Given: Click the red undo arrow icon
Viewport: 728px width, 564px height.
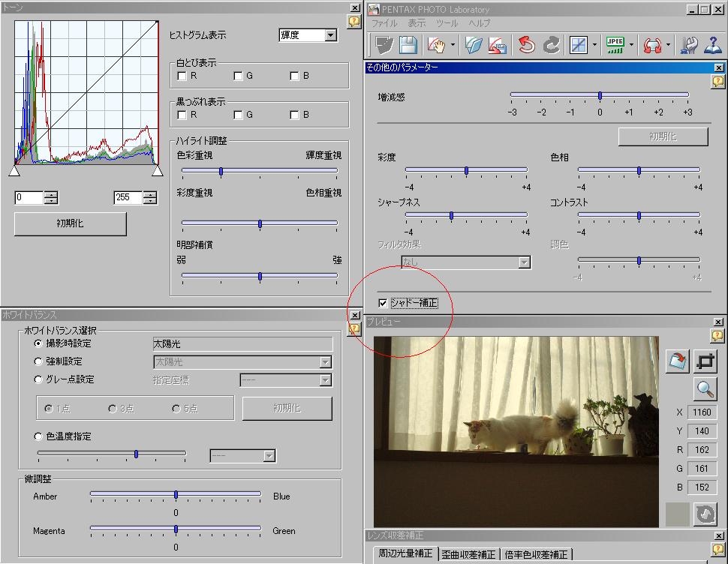Looking at the screenshot, I should 526,45.
